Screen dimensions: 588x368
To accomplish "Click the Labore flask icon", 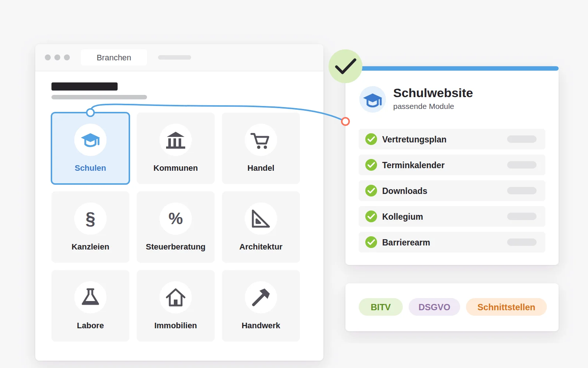I will (x=90, y=297).
